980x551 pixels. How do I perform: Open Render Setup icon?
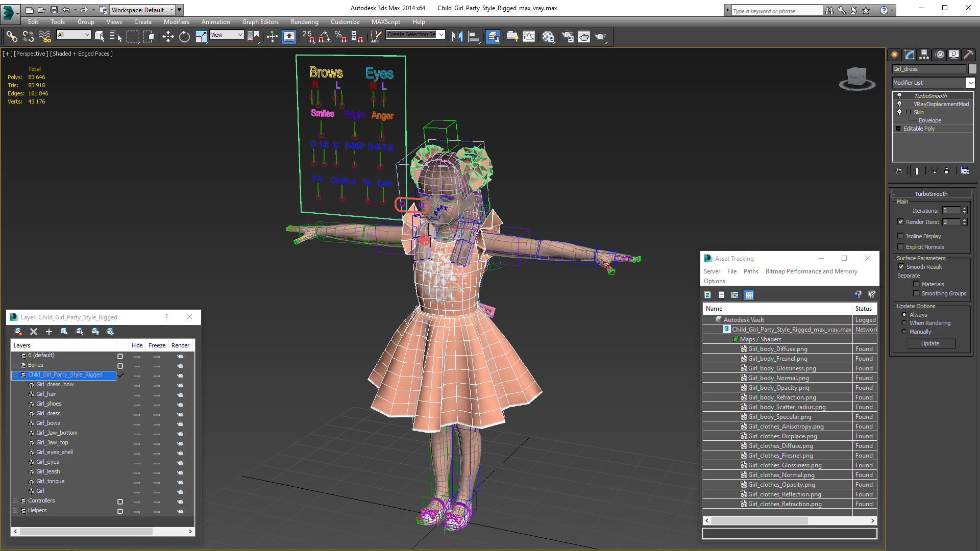click(x=567, y=36)
